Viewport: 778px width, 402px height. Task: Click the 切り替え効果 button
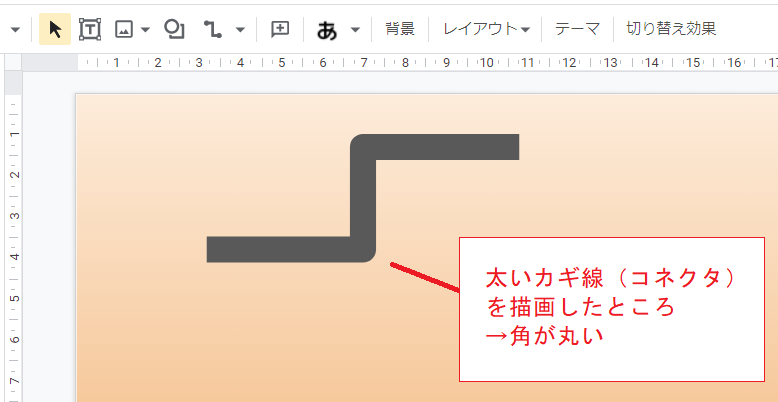[x=671, y=28]
